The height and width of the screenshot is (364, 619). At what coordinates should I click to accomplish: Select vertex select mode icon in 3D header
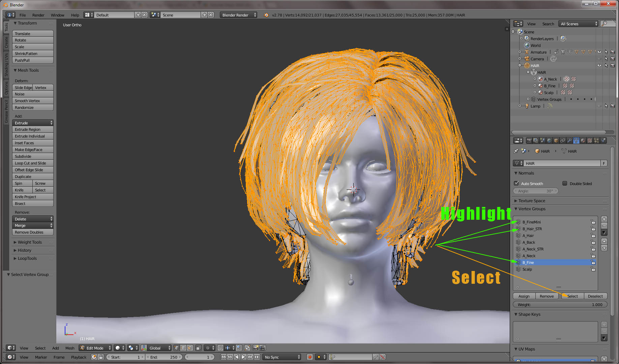pos(176,348)
